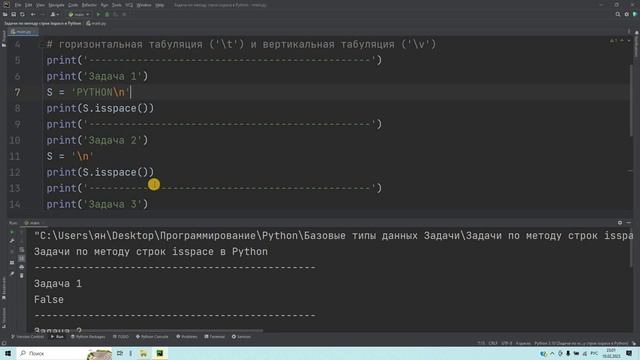Open the run configuration 'main' dropdown
The height and width of the screenshot is (360, 640).
coord(79,14)
